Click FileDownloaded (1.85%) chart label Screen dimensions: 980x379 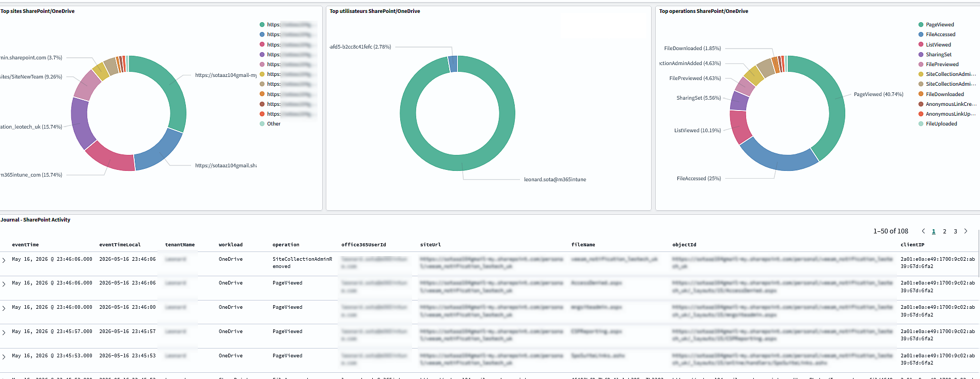[x=692, y=49]
